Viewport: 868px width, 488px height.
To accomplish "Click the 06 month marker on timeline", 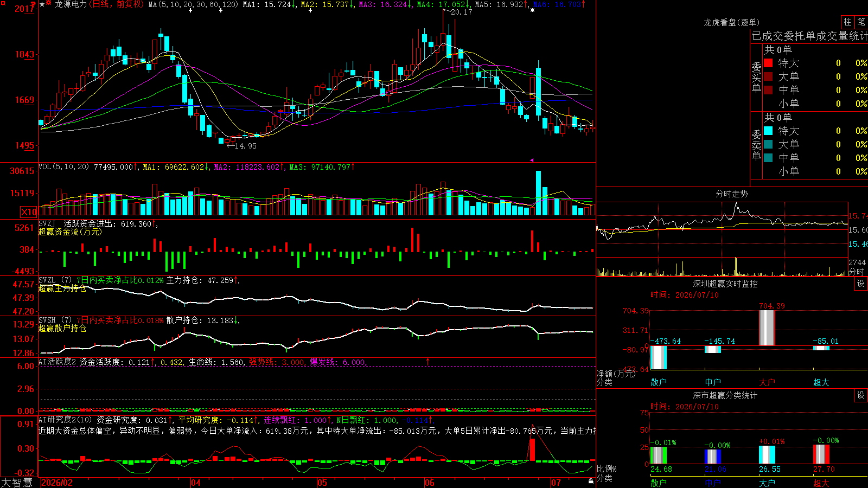I will coord(430,483).
